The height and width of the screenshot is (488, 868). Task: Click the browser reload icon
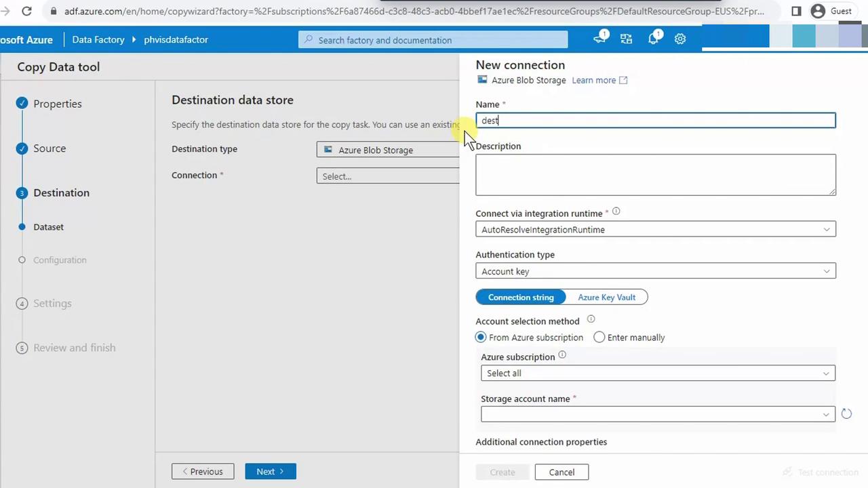tap(26, 11)
